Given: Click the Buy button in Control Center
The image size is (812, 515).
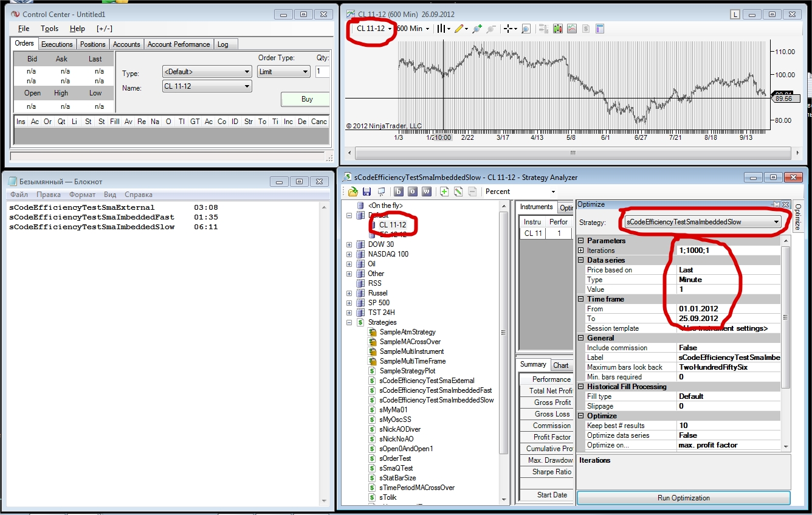Looking at the screenshot, I should 305,99.
